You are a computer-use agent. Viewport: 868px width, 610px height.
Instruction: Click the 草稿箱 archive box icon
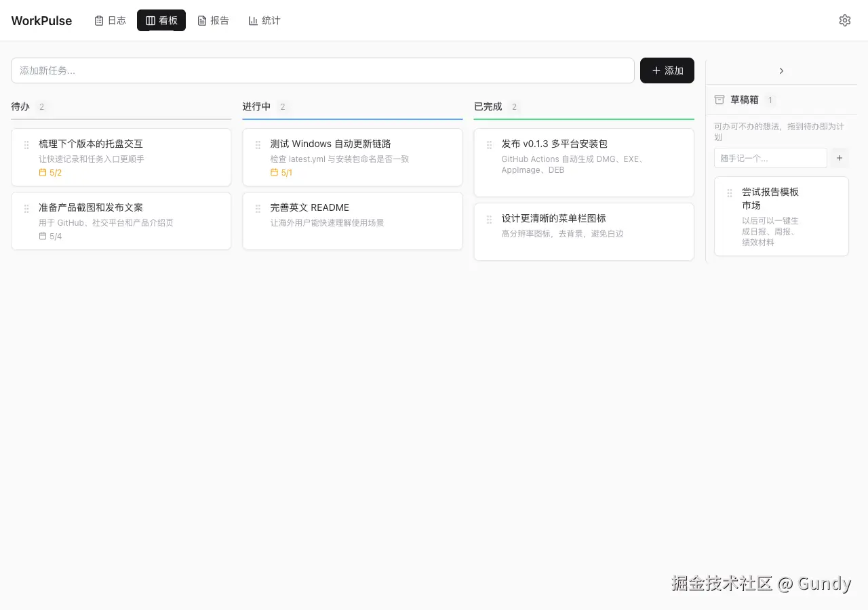(x=719, y=100)
